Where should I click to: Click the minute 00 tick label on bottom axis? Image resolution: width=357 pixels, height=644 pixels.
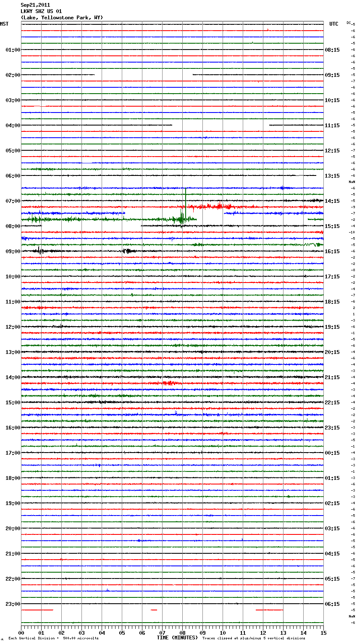21,633
